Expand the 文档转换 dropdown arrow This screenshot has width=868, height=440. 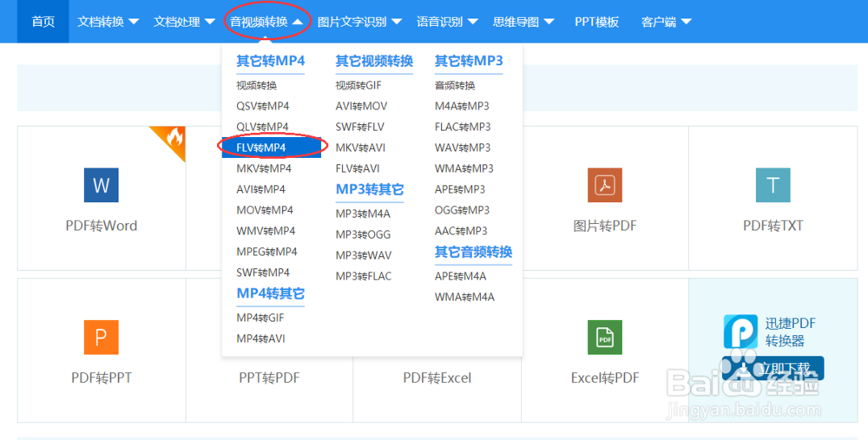(x=134, y=23)
